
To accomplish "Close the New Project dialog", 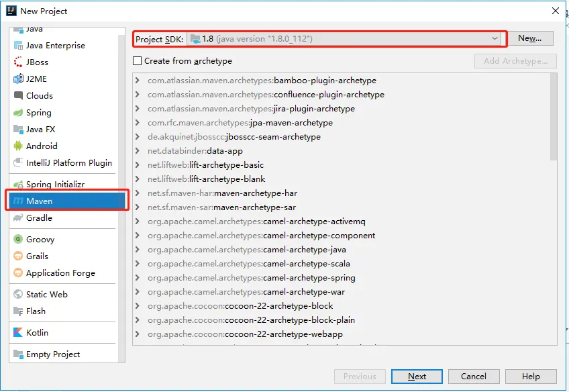I will point(555,11).
